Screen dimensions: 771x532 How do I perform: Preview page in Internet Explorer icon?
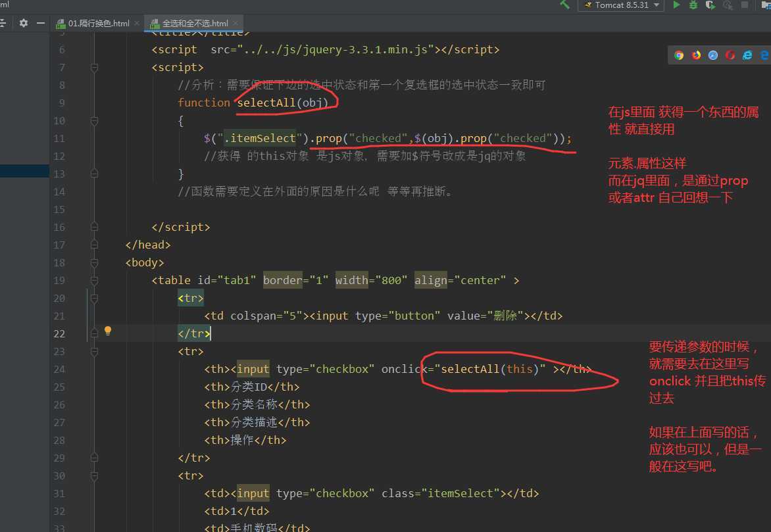pos(747,55)
